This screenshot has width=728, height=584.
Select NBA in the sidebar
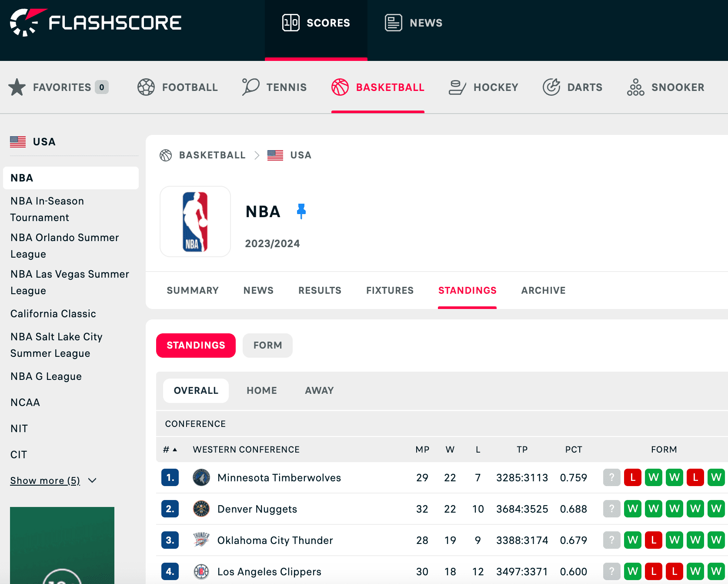coord(71,178)
